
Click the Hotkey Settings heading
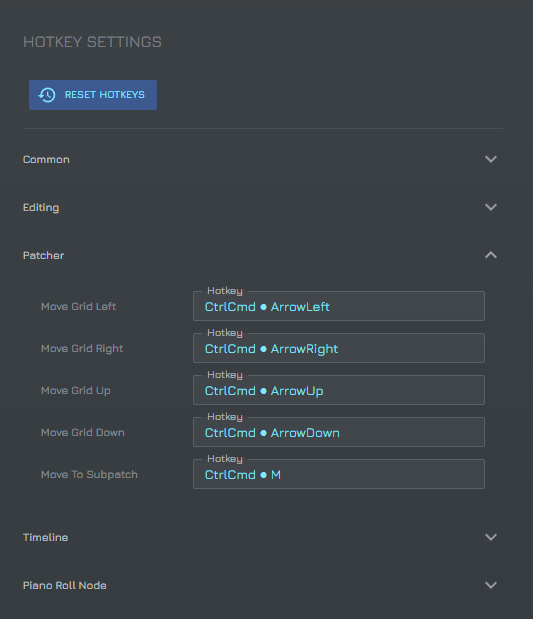(92, 42)
